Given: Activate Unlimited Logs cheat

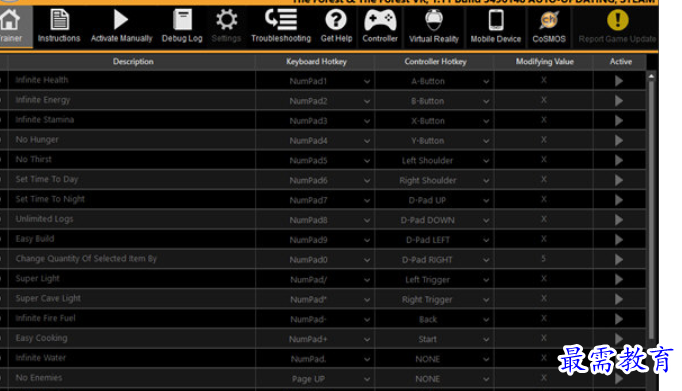Looking at the screenshot, I should (619, 220).
